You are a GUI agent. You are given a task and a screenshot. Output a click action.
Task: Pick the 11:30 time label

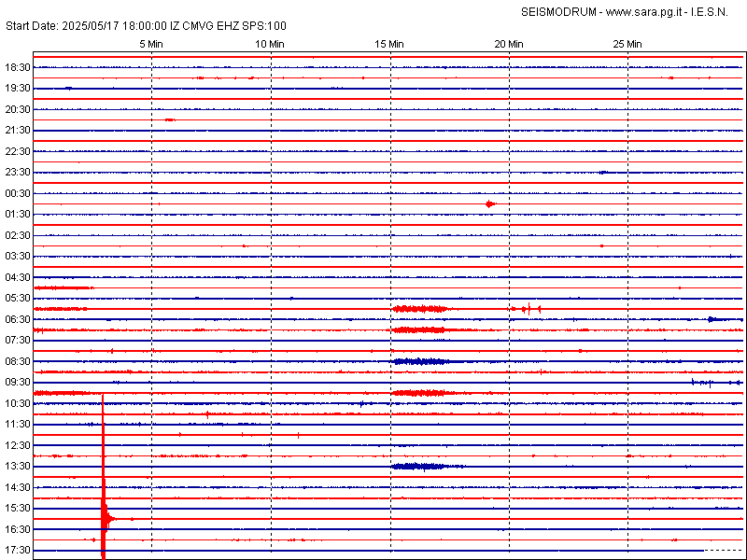18,425
